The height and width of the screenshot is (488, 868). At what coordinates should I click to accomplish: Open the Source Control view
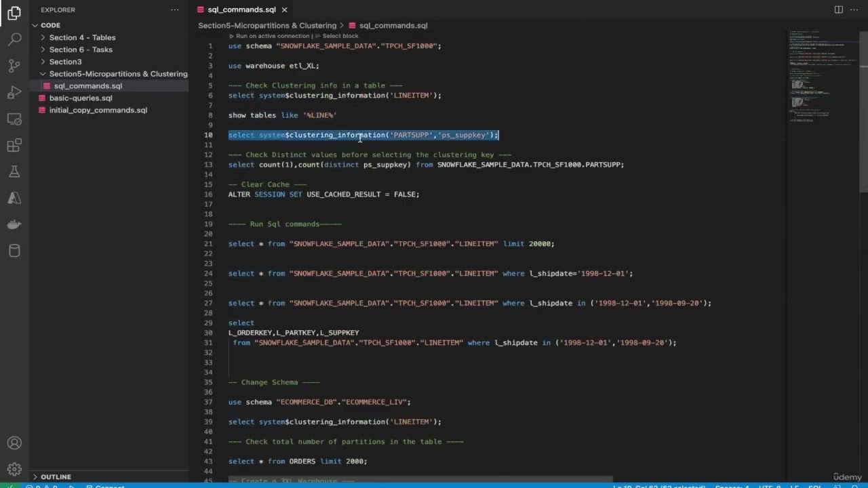(14, 66)
